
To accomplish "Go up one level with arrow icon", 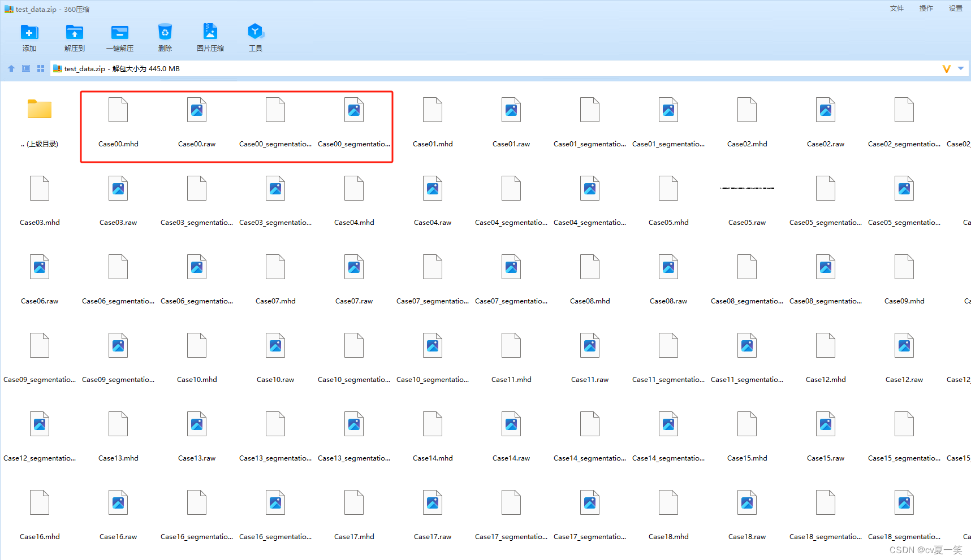I will [11, 68].
